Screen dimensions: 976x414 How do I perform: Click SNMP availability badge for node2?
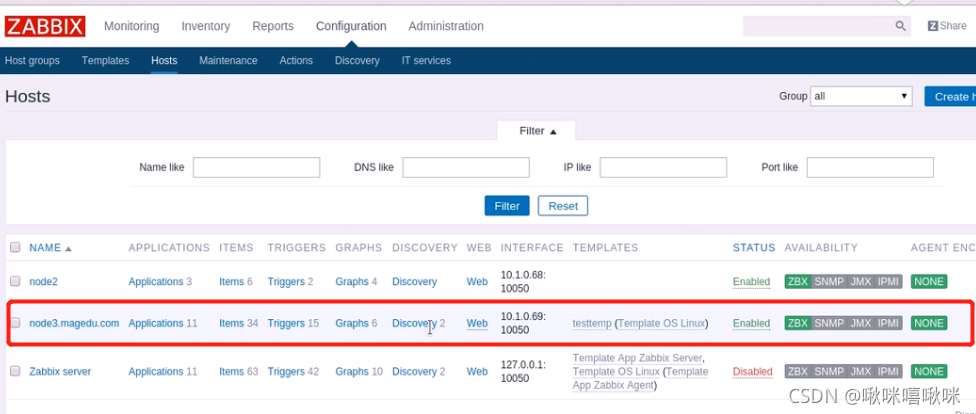pyautogui.click(x=829, y=281)
